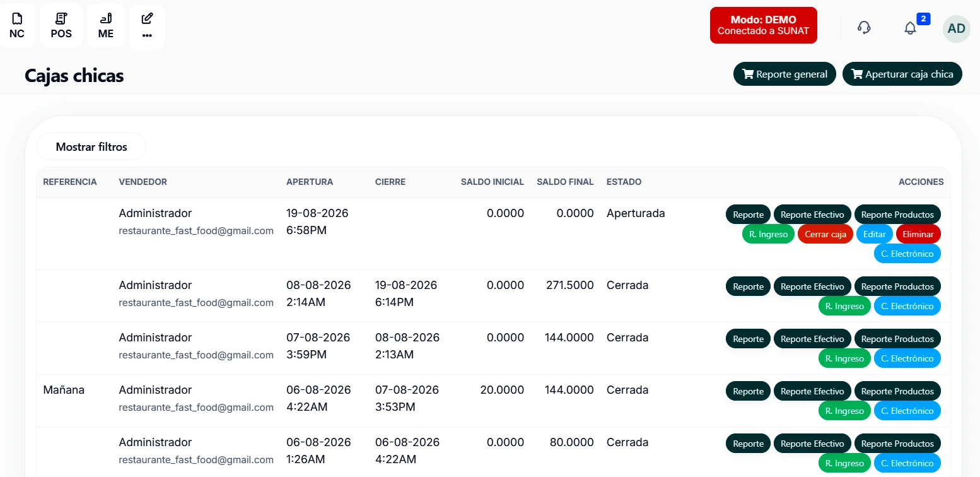
Task: Click R. Ingreso for caja with saldo final 80.0000
Action: tap(845, 463)
